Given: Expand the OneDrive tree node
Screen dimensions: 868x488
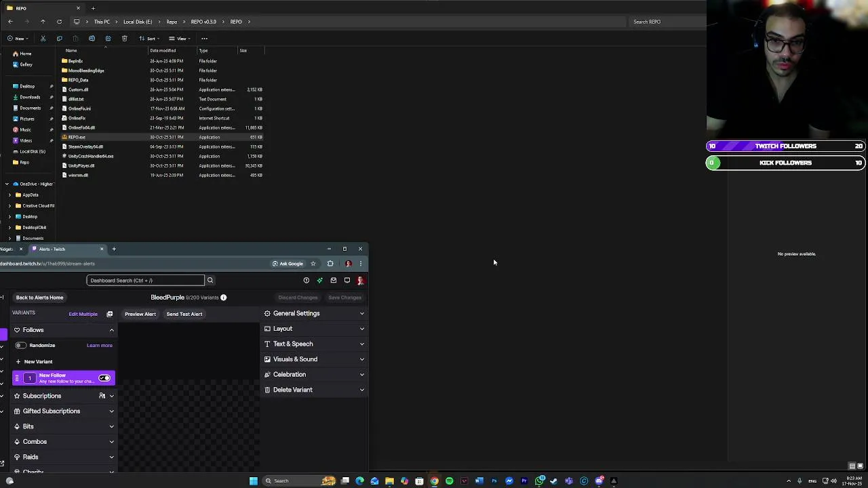Looking at the screenshot, I should pos(7,184).
